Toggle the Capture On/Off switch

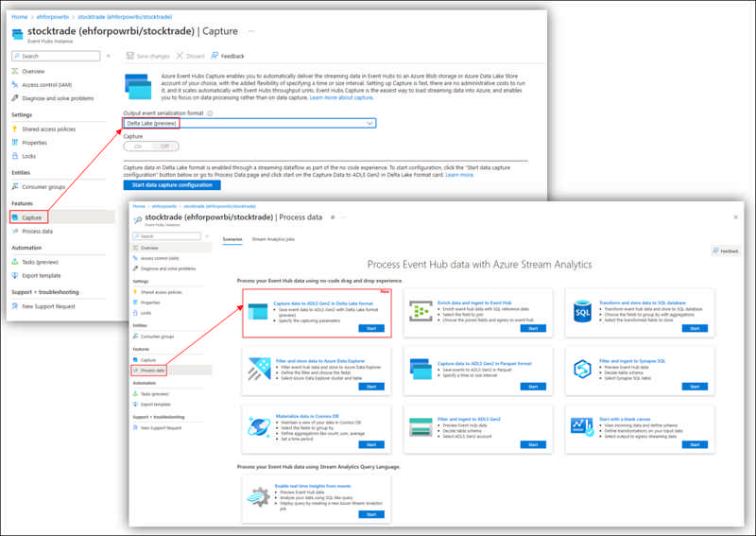151,147
